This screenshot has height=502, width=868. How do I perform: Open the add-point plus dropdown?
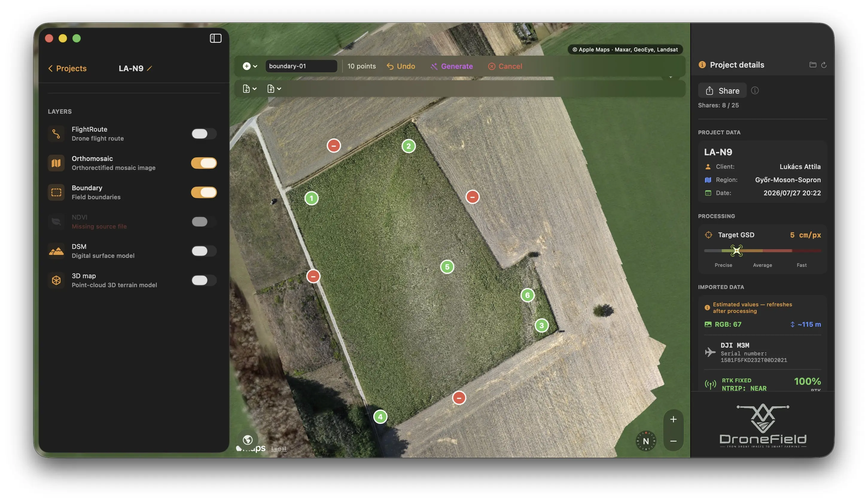pos(250,66)
